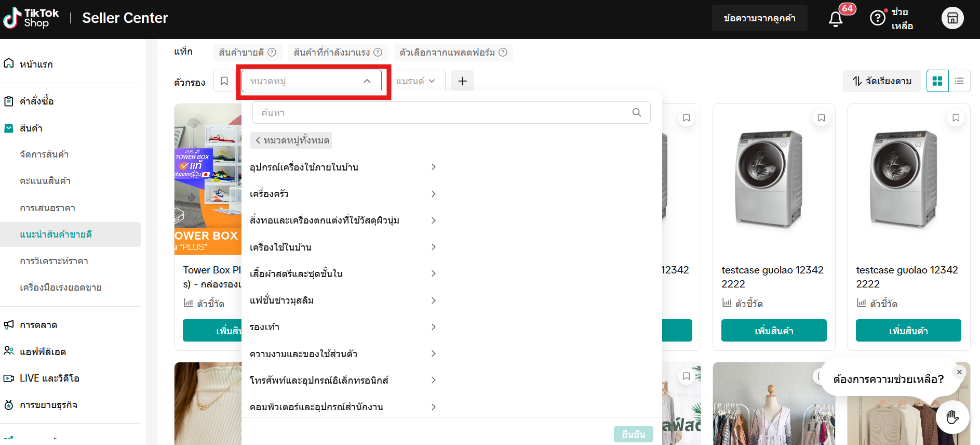
Task: Click the plus icon to add filter
Action: pyautogui.click(x=462, y=81)
